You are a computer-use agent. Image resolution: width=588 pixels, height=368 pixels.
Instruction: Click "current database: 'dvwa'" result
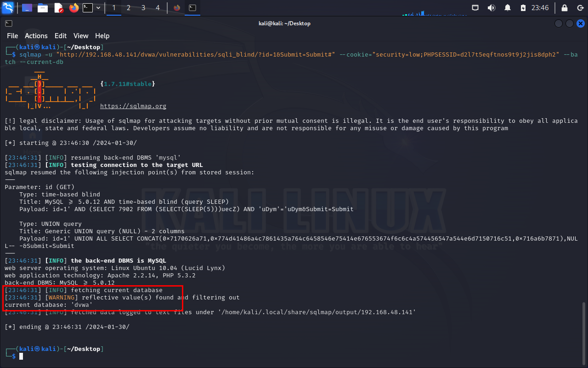pos(49,305)
